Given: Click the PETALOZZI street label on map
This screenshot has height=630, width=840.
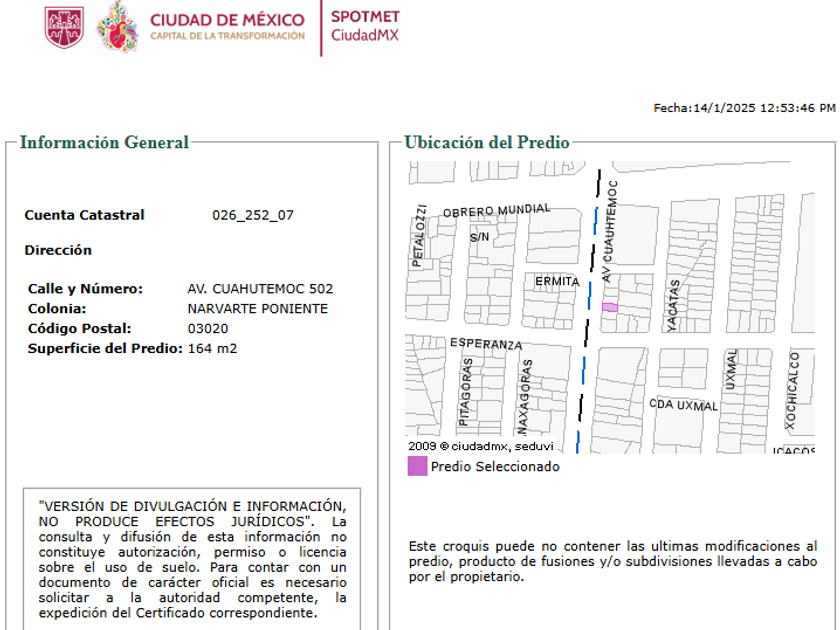Looking at the screenshot, I should tap(419, 235).
